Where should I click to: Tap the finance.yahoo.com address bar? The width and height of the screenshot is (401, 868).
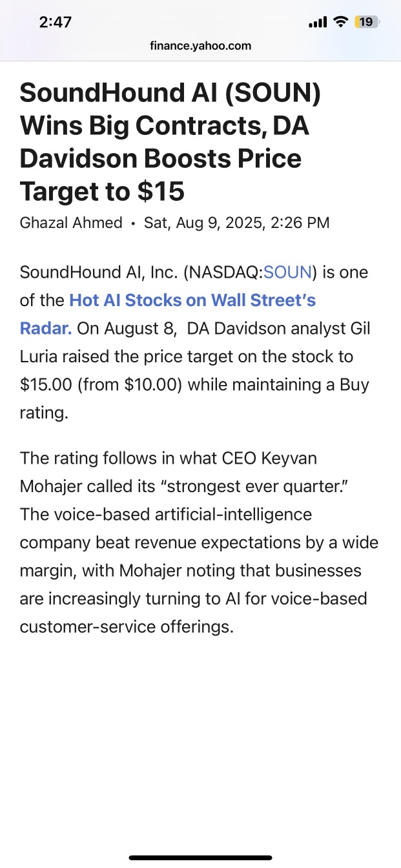point(200,46)
